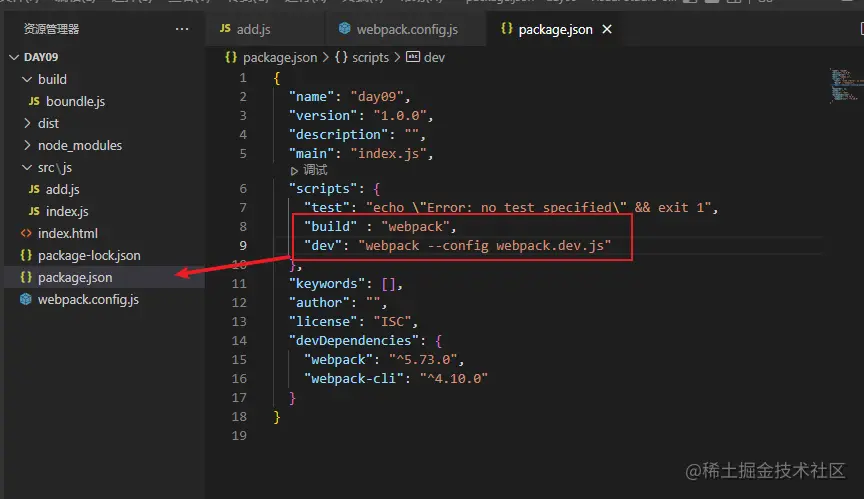Collapse the DAY09 root folder

coord(14,57)
